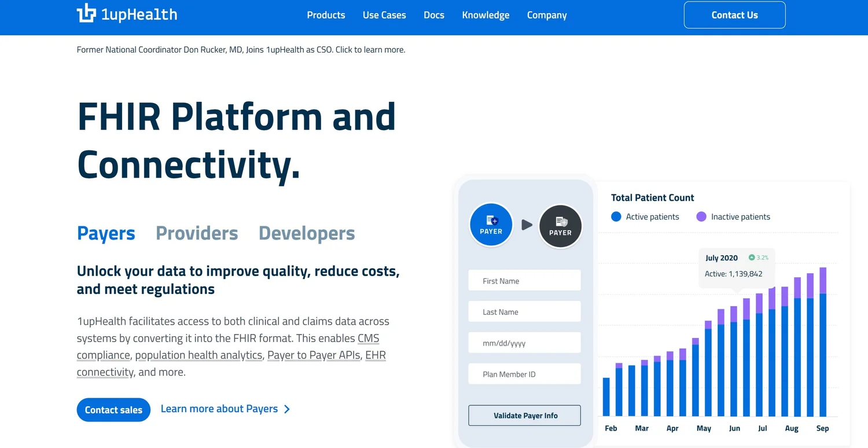Click the blue PAYER circle icon
This screenshot has height=448, width=868.
pos(491,225)
